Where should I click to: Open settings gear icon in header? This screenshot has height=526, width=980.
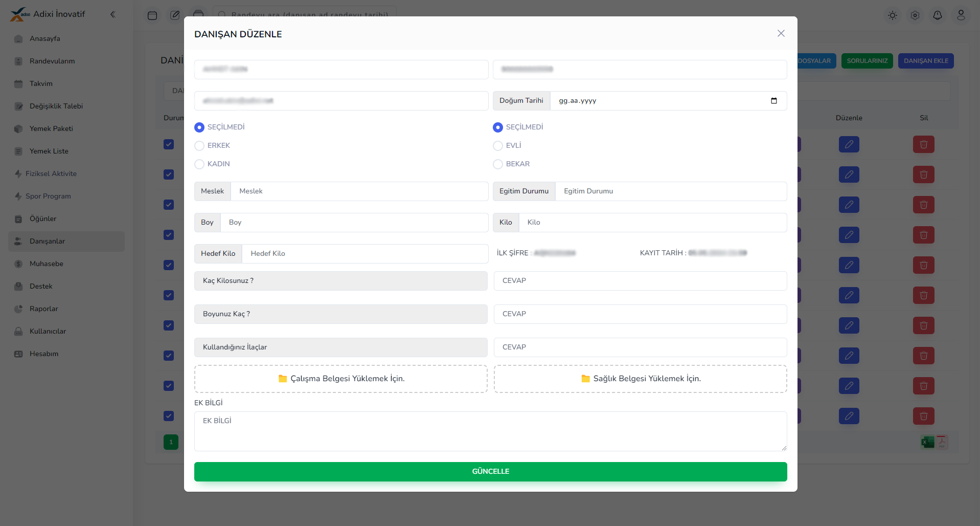click(x=915, y=15)
